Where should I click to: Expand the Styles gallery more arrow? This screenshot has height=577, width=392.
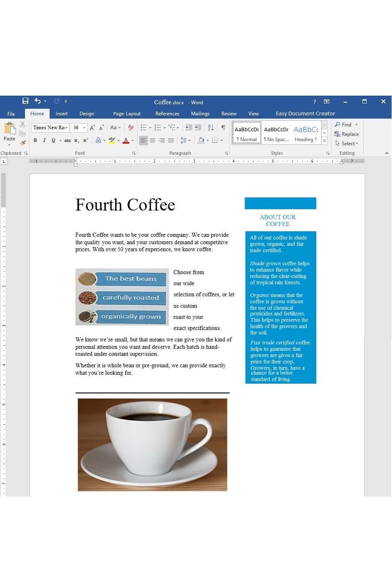324,141
